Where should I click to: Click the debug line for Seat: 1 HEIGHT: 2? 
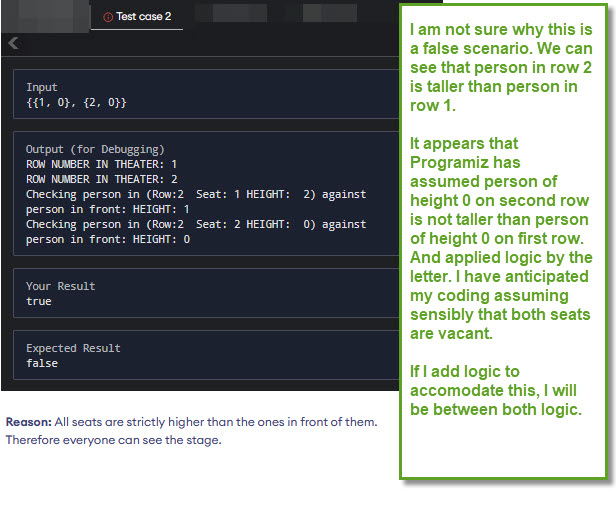tap(196, 194)
